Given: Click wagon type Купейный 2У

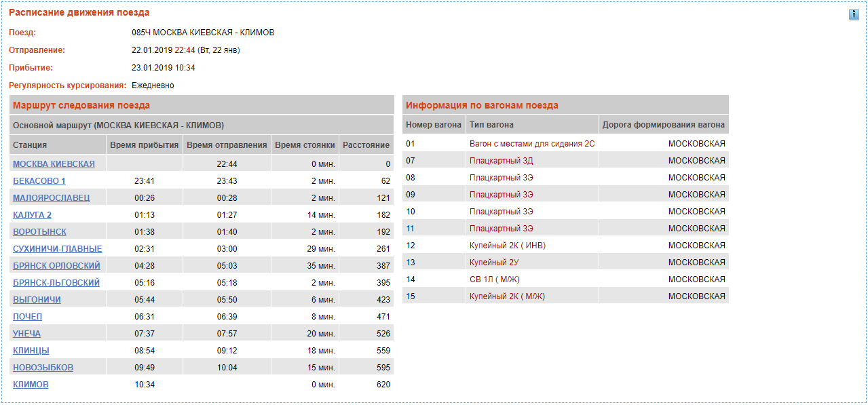Looking at the screenshot, I should (x=494, y=263).
